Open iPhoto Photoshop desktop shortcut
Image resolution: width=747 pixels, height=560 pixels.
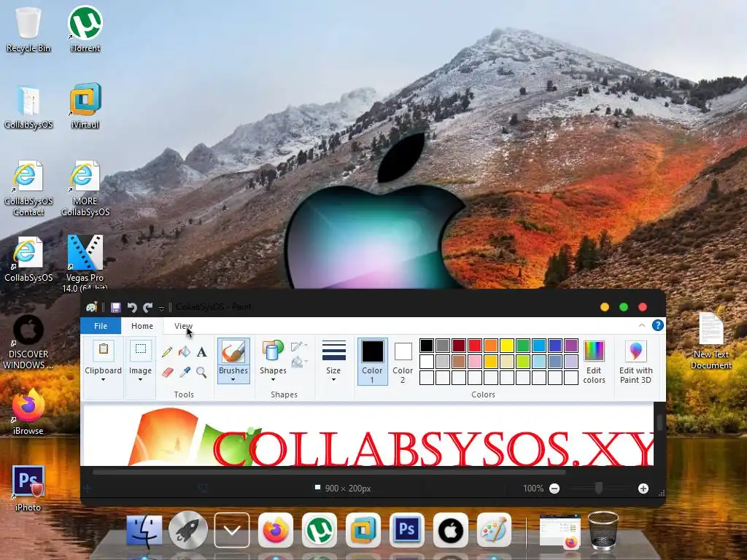coord(28,488)
